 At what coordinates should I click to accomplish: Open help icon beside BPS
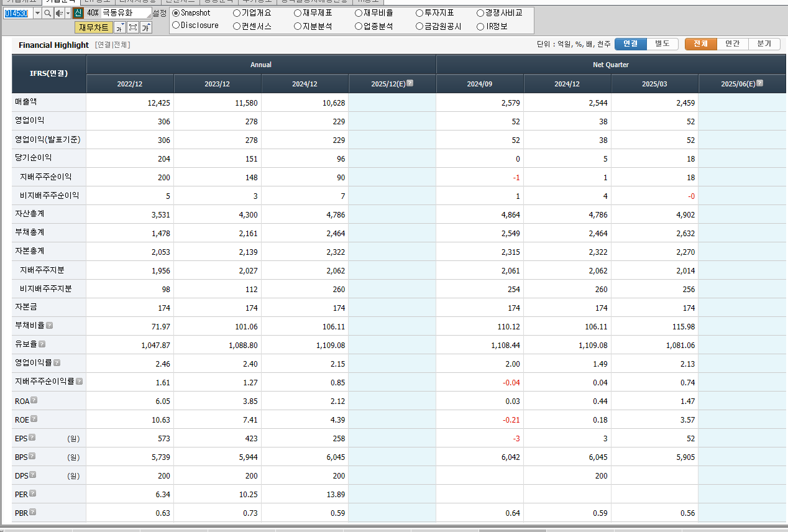(32, 456)
